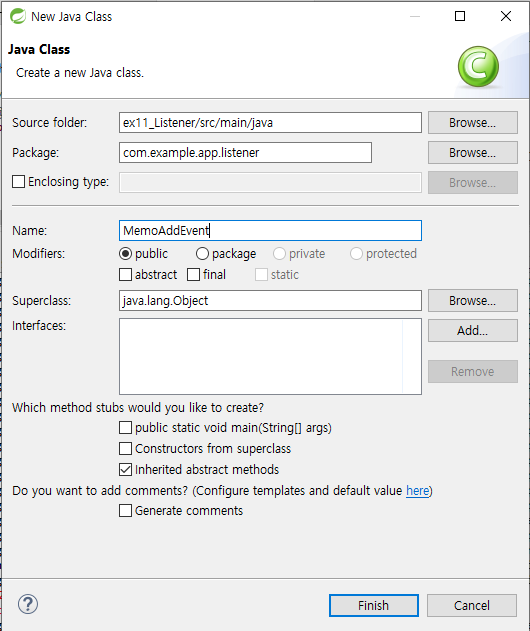Image resolution: width=530 pixels, height=631 pixels.
Task: Select the public modifier radio button
Action: click(126, 254)
